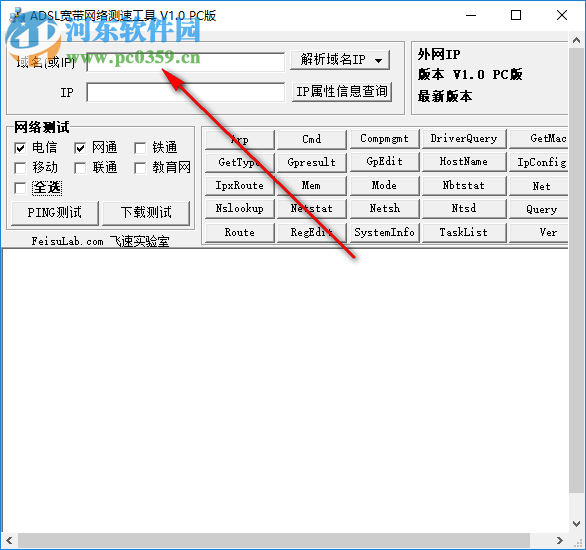Screen dimensions: 586x550
Task: Click the 外网IP label
Action: point(439,55)
